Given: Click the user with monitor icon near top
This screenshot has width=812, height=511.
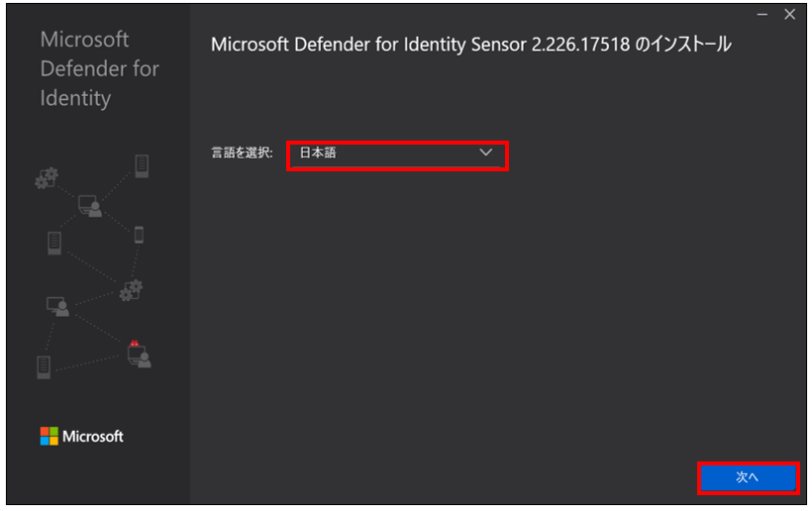Looking at the screenshot, I should (x=90, y=206).
